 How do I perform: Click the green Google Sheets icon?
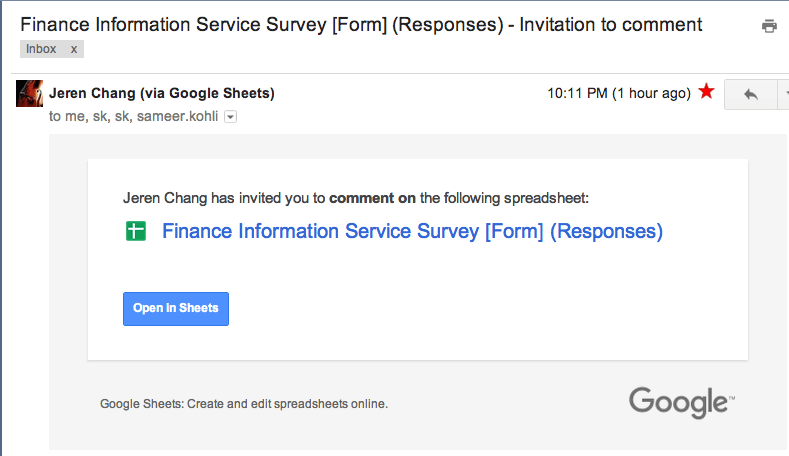(x=135, y=232)
